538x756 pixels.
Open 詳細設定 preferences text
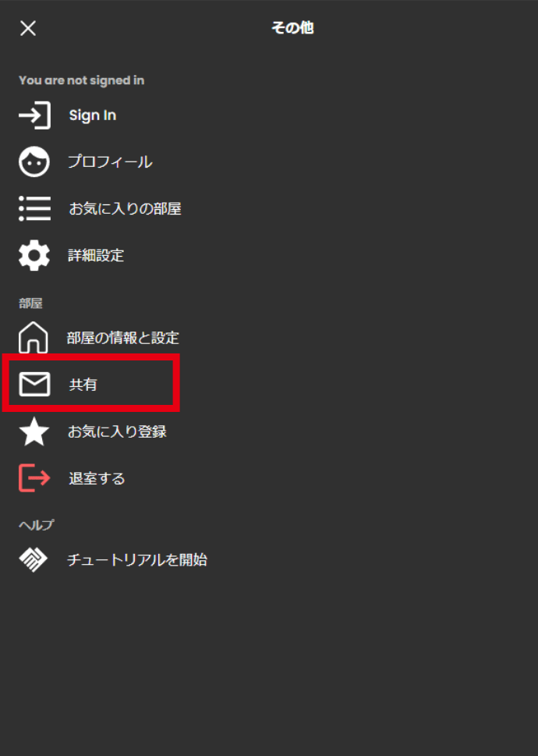[x=96, y=255]
